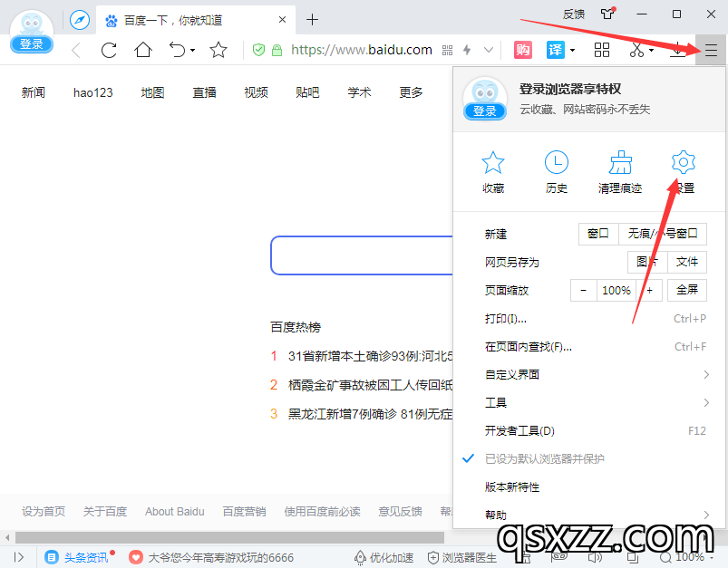Click the 地图 navigation link
The height and width of the screenshot is (568, 728).
pyautogui.click(x=152, y=92)
